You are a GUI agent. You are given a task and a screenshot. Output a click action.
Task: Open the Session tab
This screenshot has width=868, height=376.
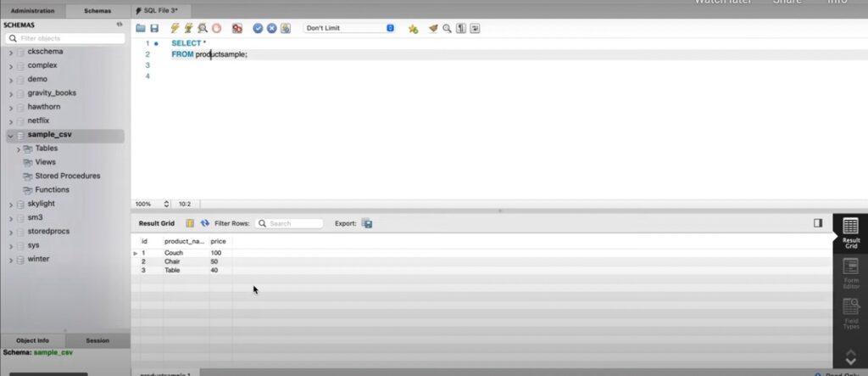(97, 340)
